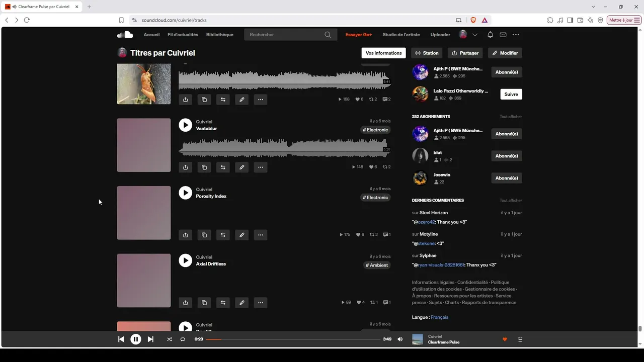Viewport: 644px width, 362px height.
Task: Seek within the moth artwork track waveform
Action: pyautogui.click(x=285, y=80)
